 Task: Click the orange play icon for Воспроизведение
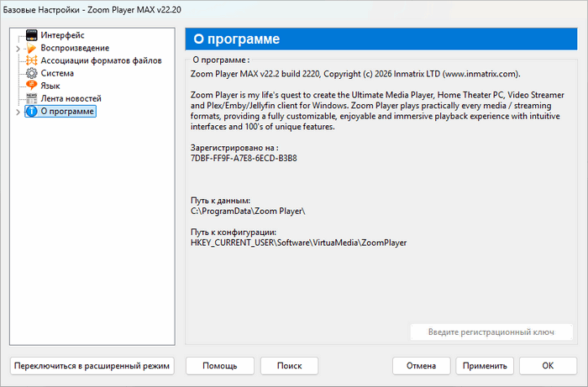click(32, 48)
